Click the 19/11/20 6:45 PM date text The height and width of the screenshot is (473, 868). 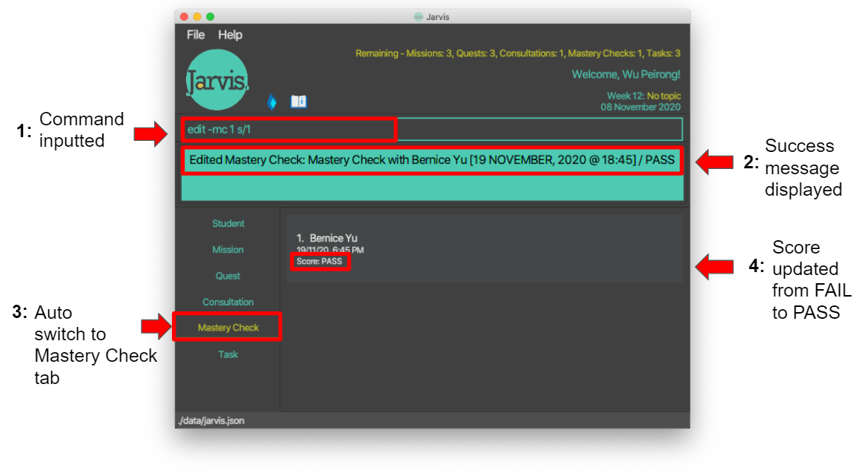tap(330, 251)
